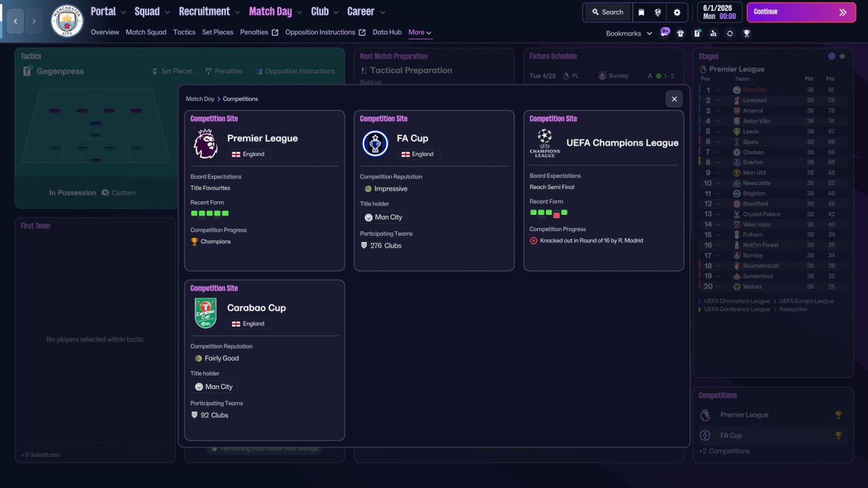Open the UEFA Champions League card title
The image size is (868, 488).
coord(623,143)
